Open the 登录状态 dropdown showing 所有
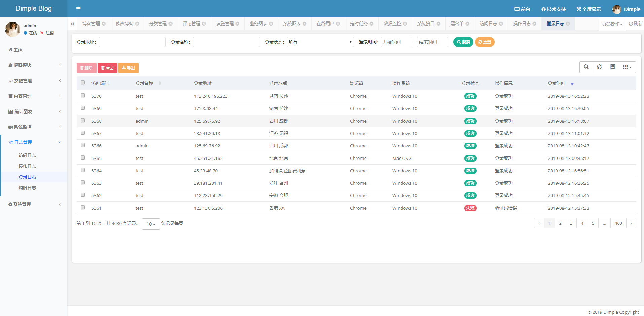This screenshot has width=644, height=316. (320, 42)
